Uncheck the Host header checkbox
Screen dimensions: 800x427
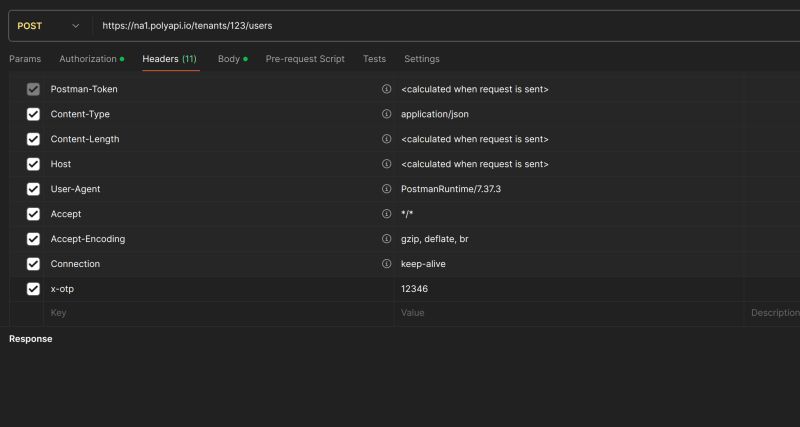point(33,164)
